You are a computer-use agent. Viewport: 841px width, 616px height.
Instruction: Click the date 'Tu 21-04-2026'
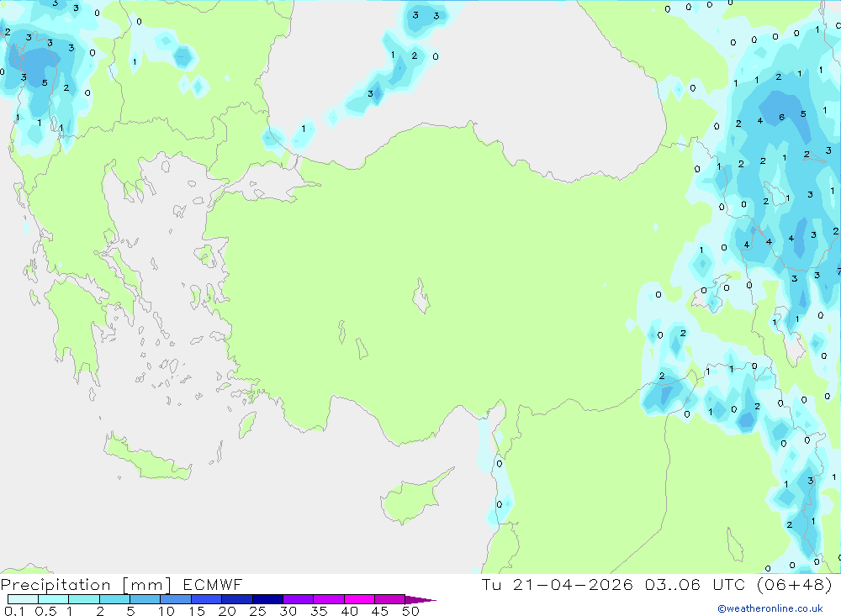pos(557,584)
